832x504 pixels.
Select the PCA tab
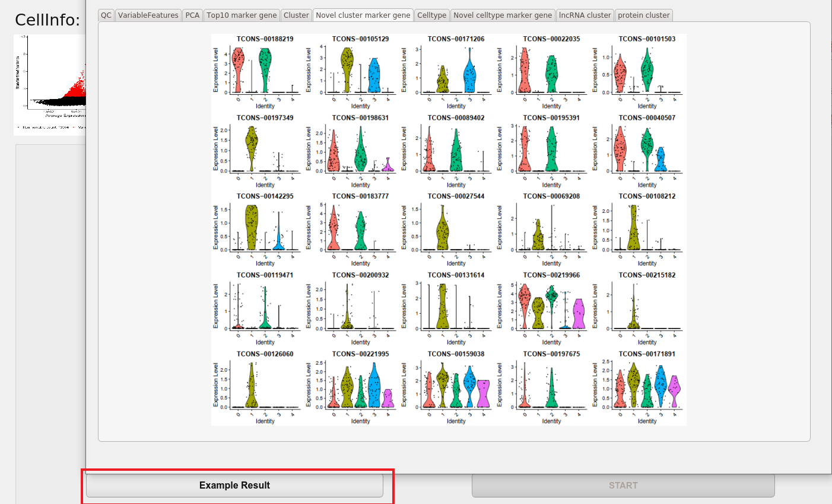[192, 15]
